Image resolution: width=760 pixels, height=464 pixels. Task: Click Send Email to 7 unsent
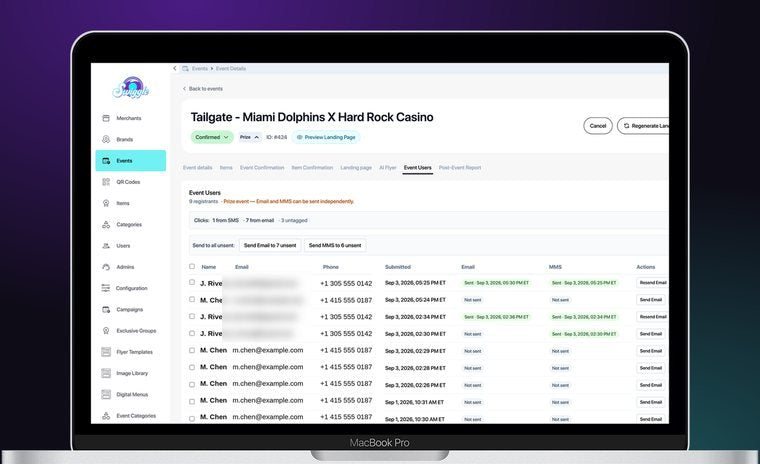[270, 245]
